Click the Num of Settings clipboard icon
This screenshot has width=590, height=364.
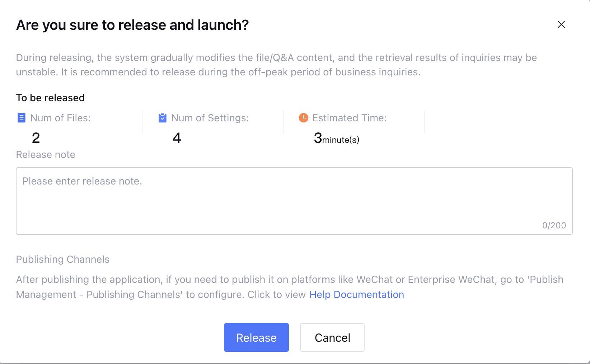point(163,118)
